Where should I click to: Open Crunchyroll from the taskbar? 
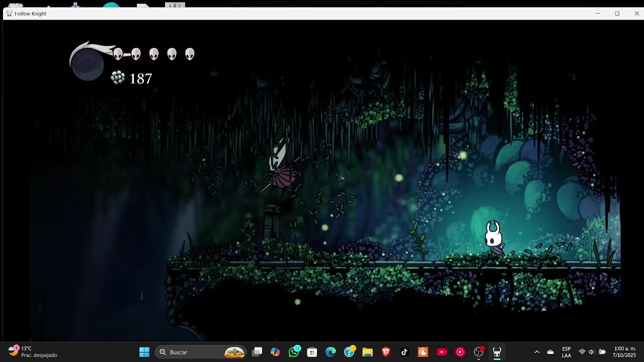423,352
